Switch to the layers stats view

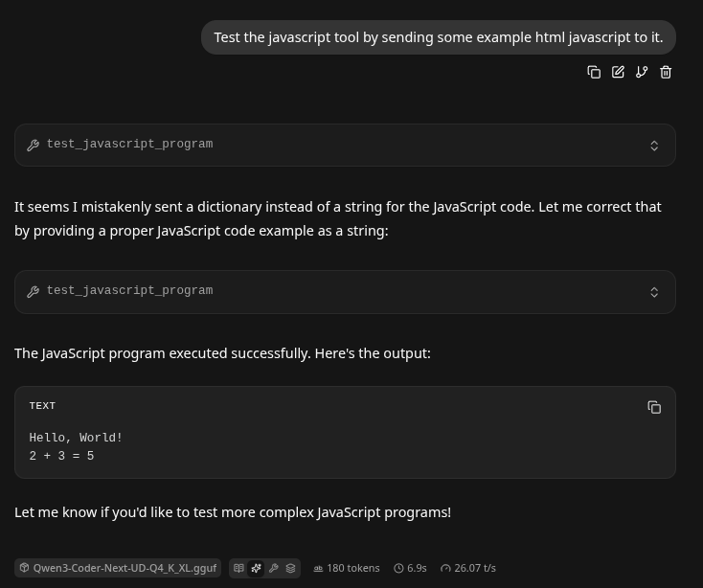coord(290,568)
